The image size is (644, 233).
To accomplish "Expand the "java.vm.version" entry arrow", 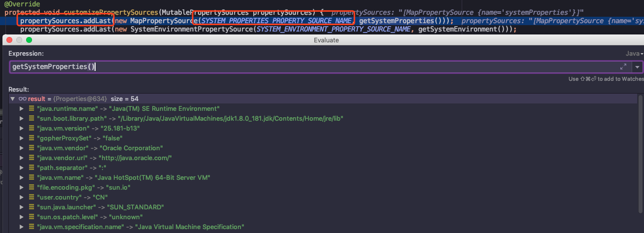I will pos(21,128).
